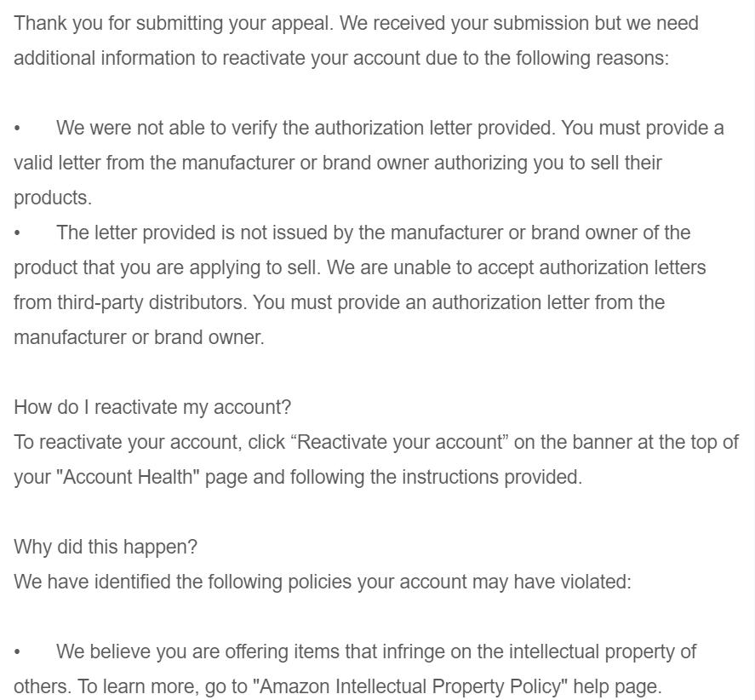The height and width of the screenshot is (700, 755).
Task: Click the bullet before "We were not able"
Action: click(x=17, y=129)
